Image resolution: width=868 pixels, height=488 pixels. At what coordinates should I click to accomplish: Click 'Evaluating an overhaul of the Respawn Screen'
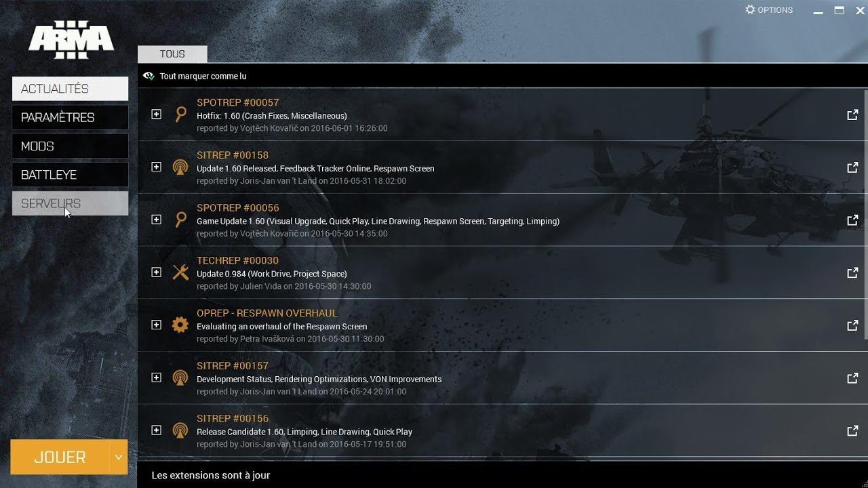pyautogui.click(x=282, y=327)
